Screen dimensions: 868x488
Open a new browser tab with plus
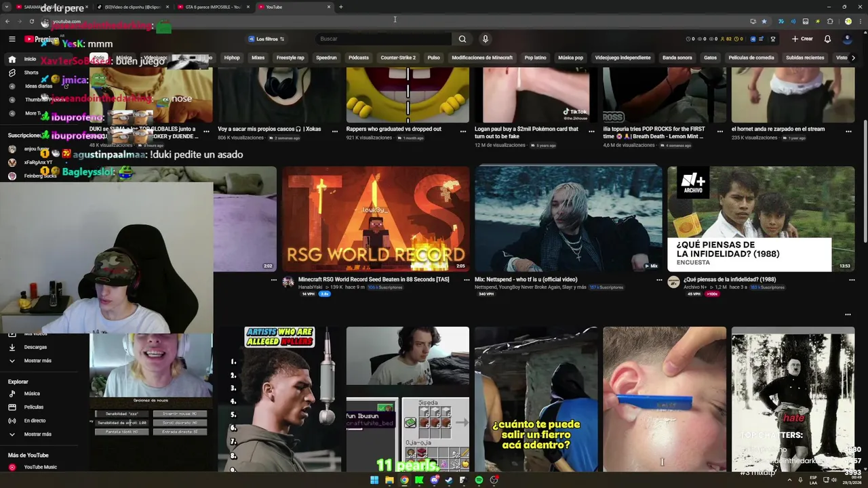tap(340, 7)
